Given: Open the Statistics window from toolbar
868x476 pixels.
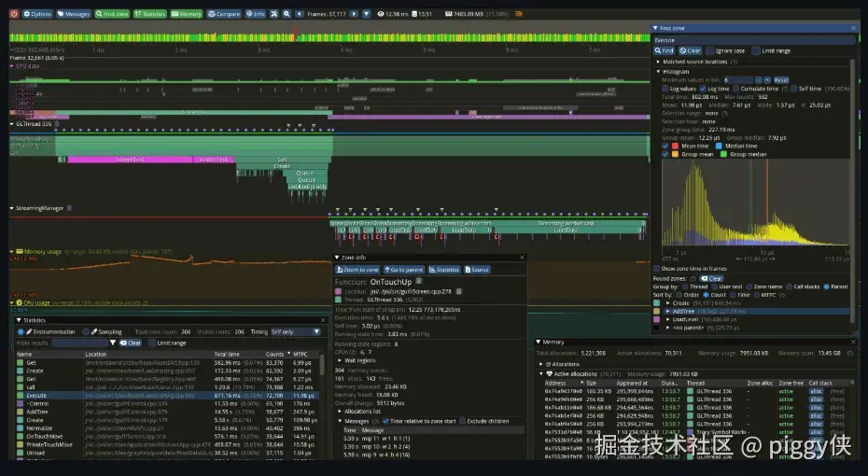Looking at the screenshot, I should click(150, 14).
